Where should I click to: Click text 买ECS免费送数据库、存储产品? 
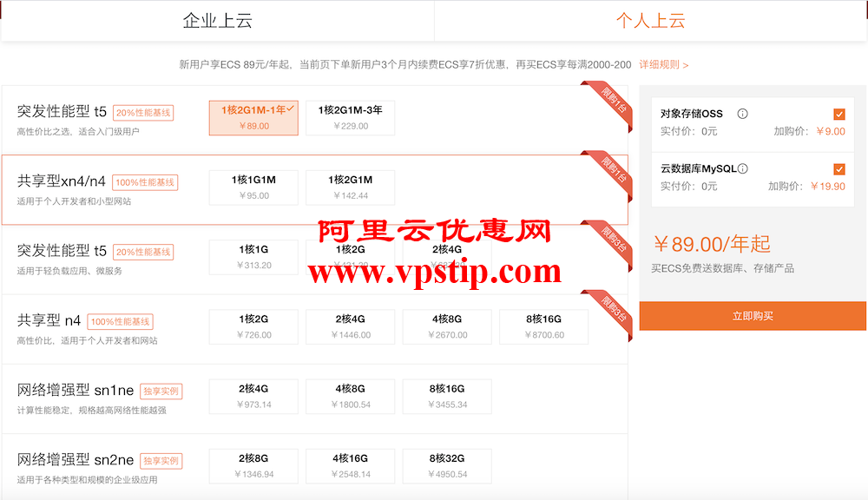(722, 268)
